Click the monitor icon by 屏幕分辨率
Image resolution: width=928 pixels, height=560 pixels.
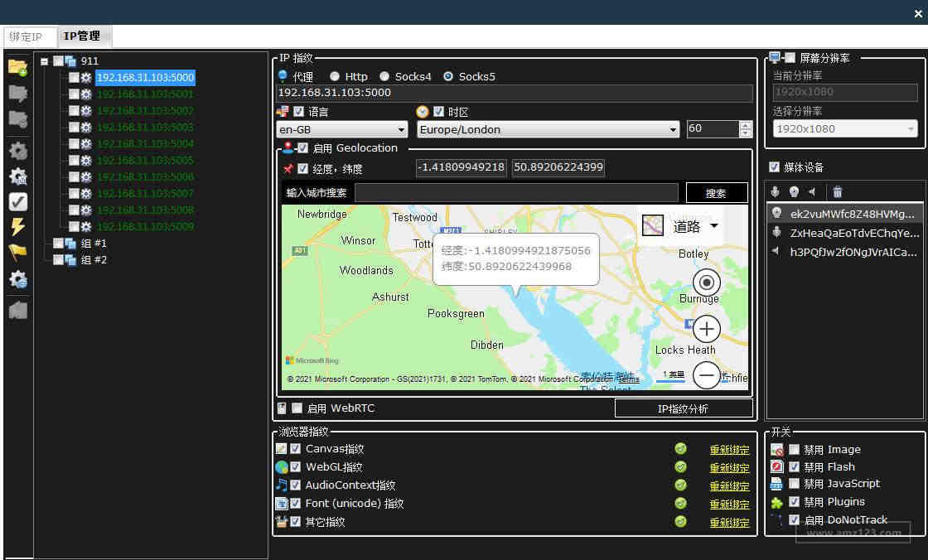pos(775,57)
